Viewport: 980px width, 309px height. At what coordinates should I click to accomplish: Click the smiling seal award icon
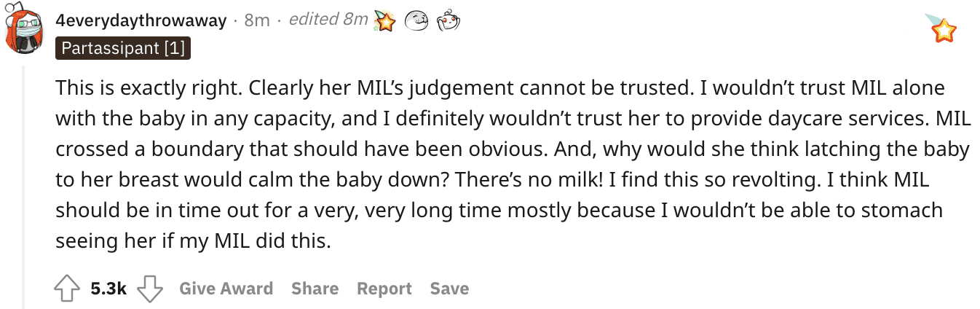(416, 21)
